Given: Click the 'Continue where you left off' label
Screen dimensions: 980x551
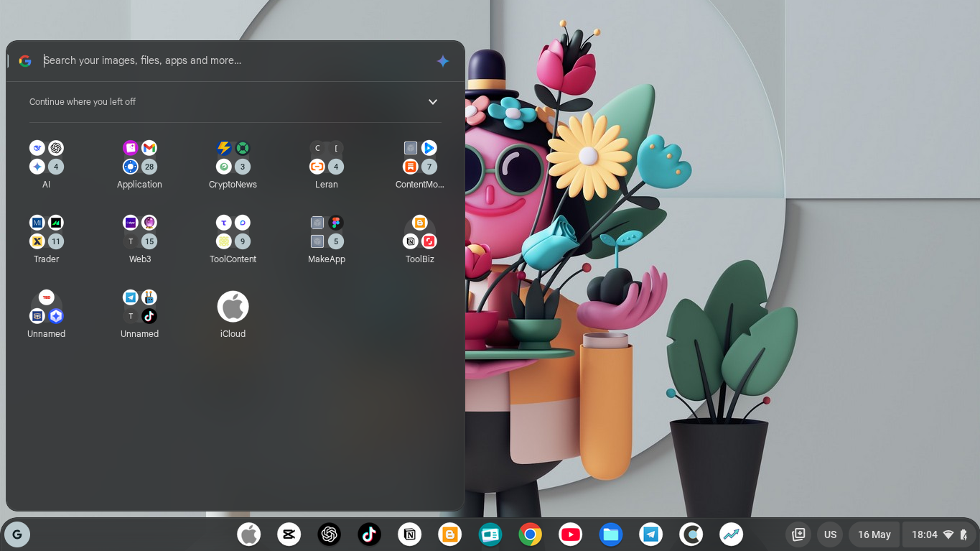Looking at the screenshot, I should pyautogui.click(x=83, y=102).
